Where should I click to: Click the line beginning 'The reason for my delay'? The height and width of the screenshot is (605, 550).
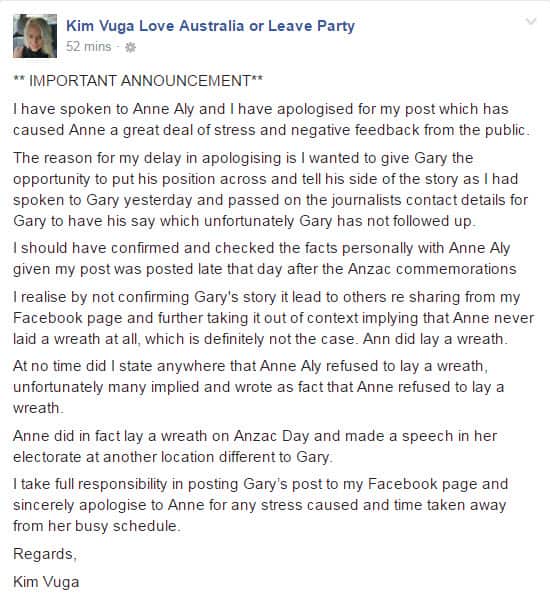(x=243, y=158)
